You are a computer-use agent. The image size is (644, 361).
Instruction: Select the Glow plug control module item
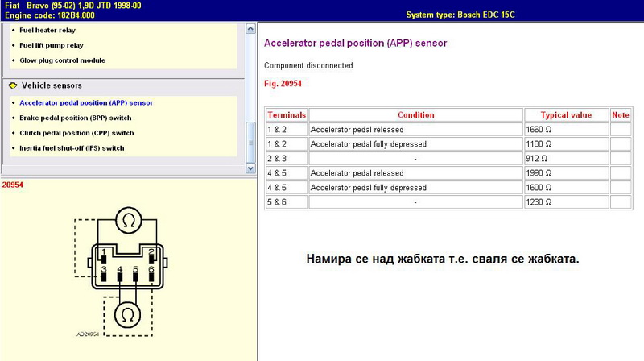click(62, 60)
